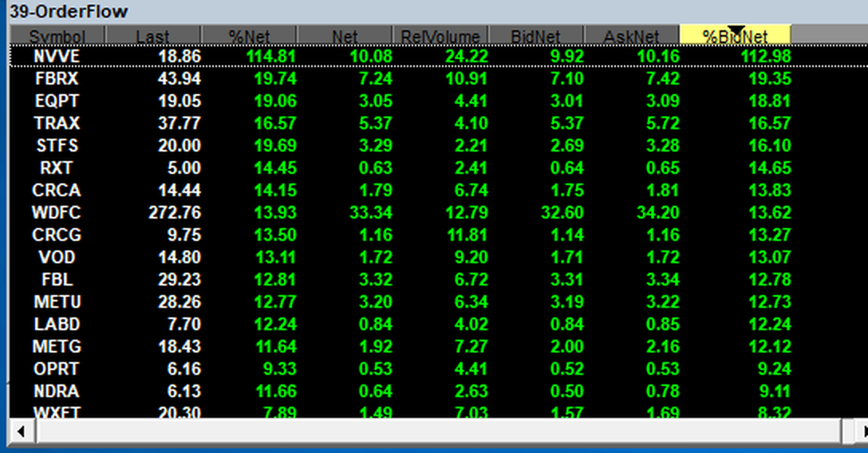Select the STFS symbol

pos(57,145)
